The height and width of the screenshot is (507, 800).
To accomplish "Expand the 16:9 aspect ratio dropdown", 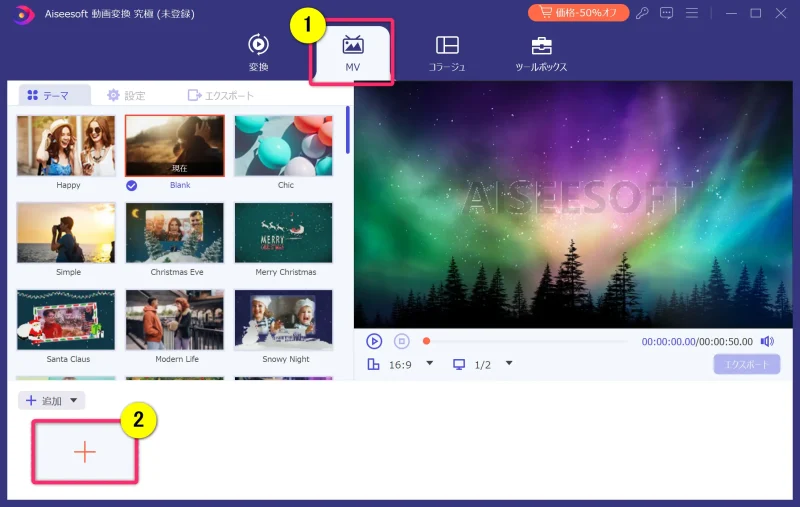I will 430,363.
